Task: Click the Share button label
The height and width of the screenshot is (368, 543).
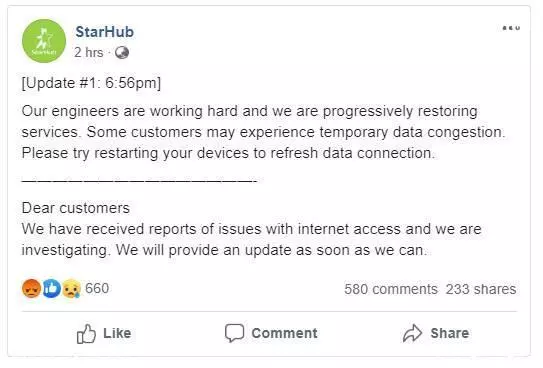Action: tap(450, 333)
